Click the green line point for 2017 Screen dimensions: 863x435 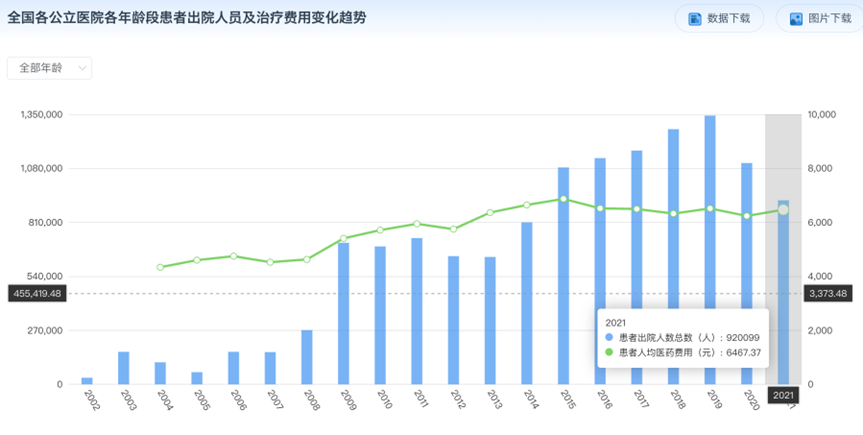[x=637, y=209]
